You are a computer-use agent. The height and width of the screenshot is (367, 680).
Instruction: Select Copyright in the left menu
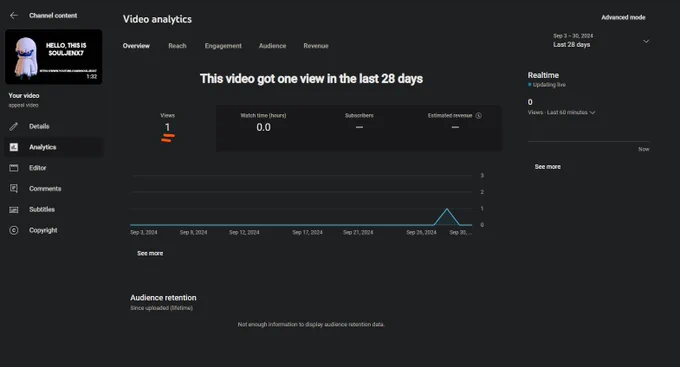click(43, 230)
